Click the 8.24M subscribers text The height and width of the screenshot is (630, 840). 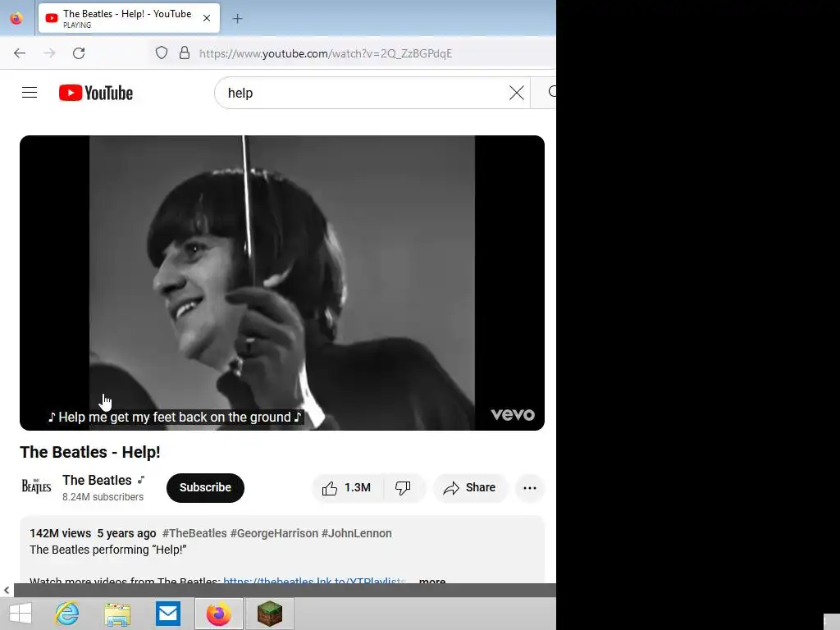pos(103,497)
